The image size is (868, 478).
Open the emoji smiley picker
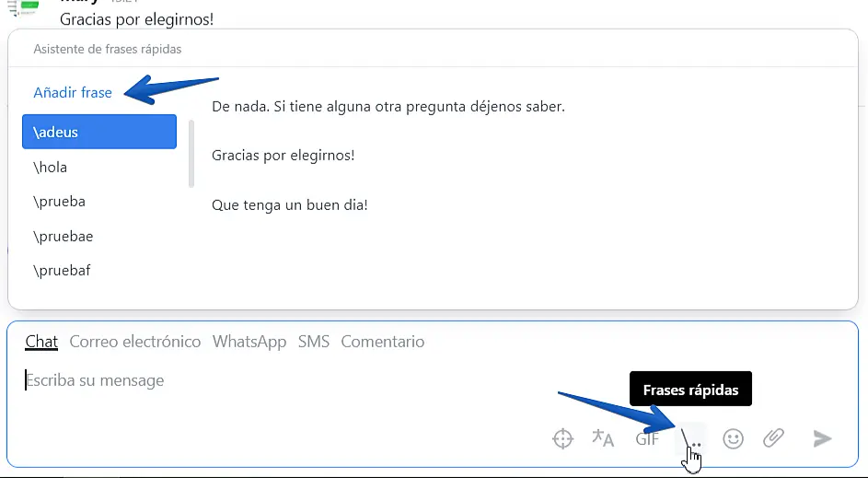pos(733,438)
